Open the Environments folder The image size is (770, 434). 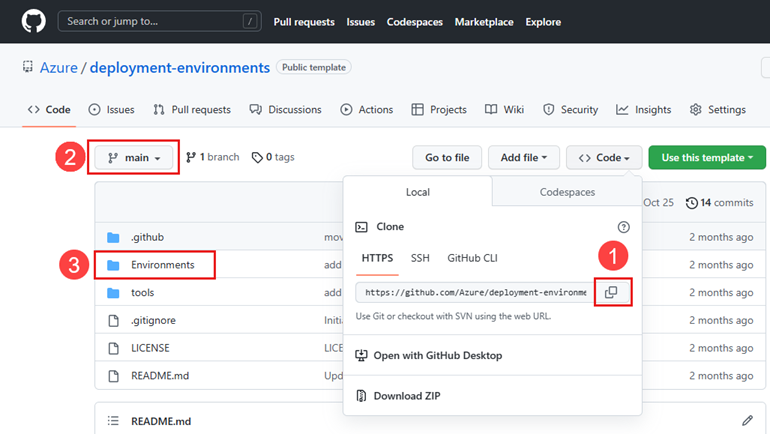[162, 265]
